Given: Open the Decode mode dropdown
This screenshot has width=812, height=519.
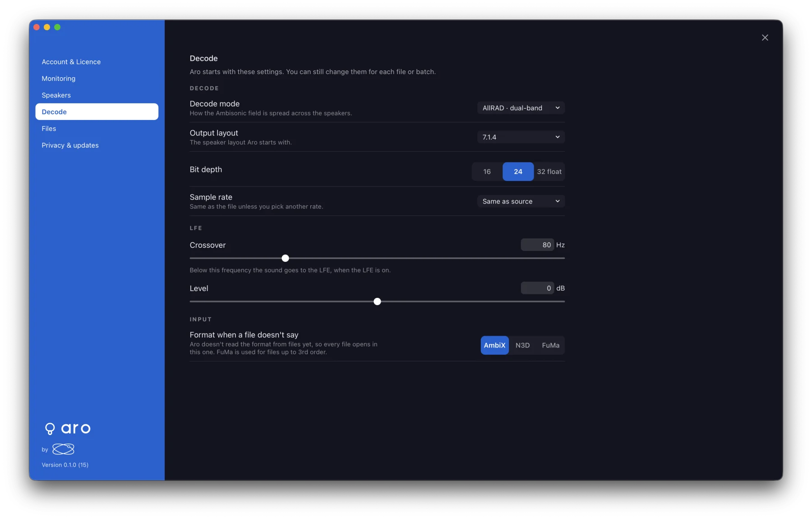Looking at the screenshot, I should click(x=521, y=108).
